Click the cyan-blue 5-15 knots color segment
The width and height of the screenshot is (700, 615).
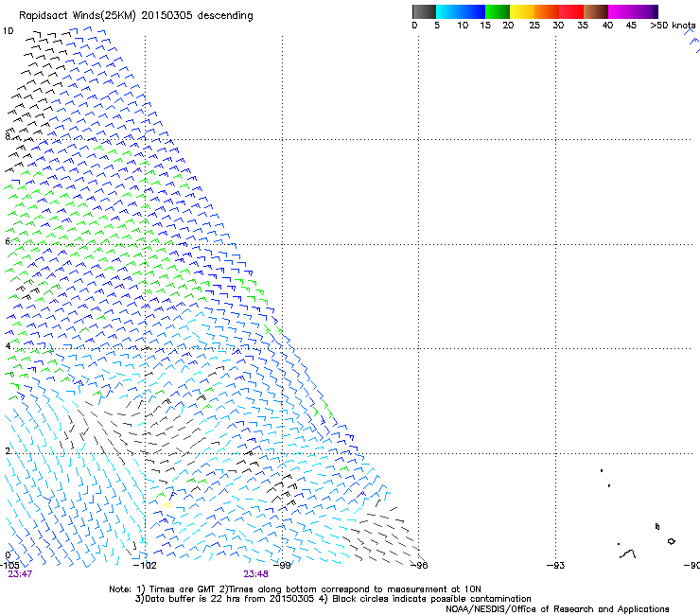461,11
